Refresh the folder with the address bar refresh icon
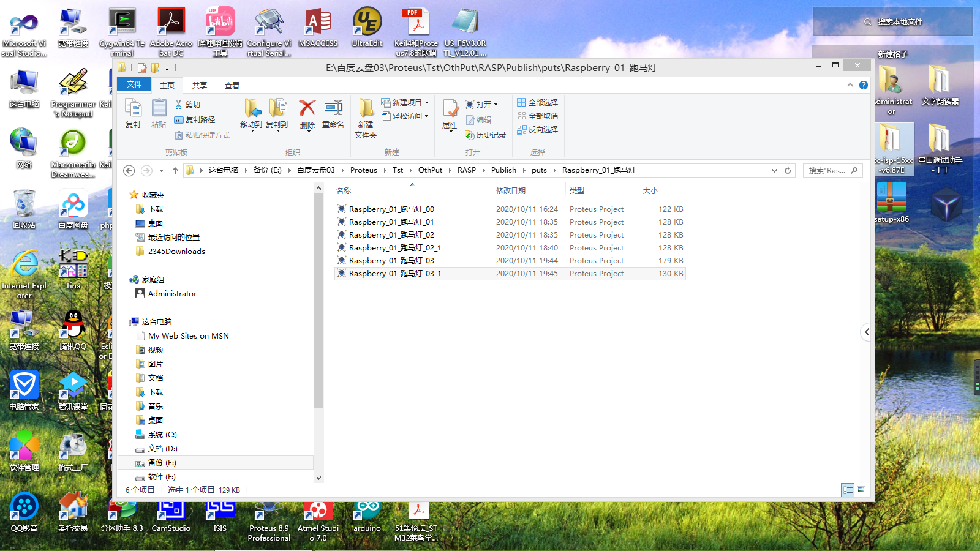The width and height of the screenshot is (980, 551). click(787, 170)
